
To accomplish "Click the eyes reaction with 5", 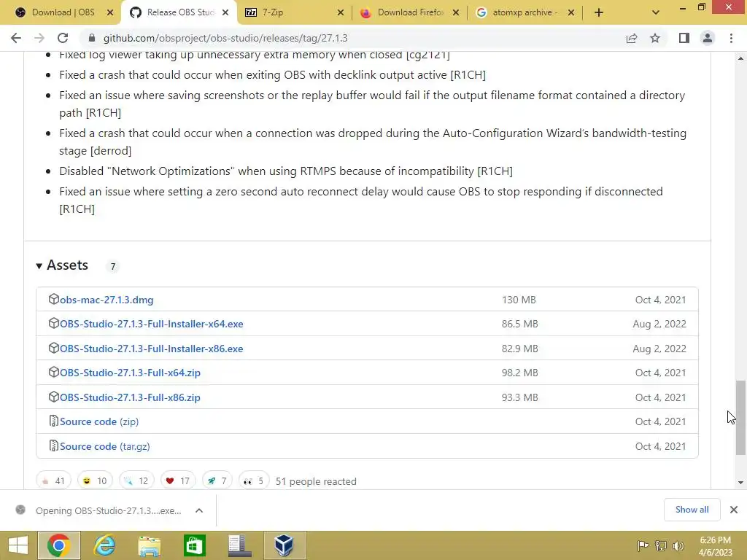I will click(x=254, y=481).
